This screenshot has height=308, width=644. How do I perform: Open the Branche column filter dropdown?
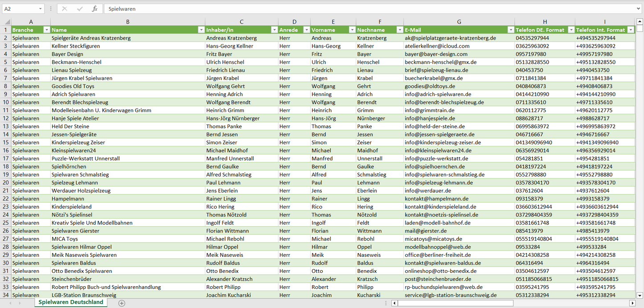(46, 30)
